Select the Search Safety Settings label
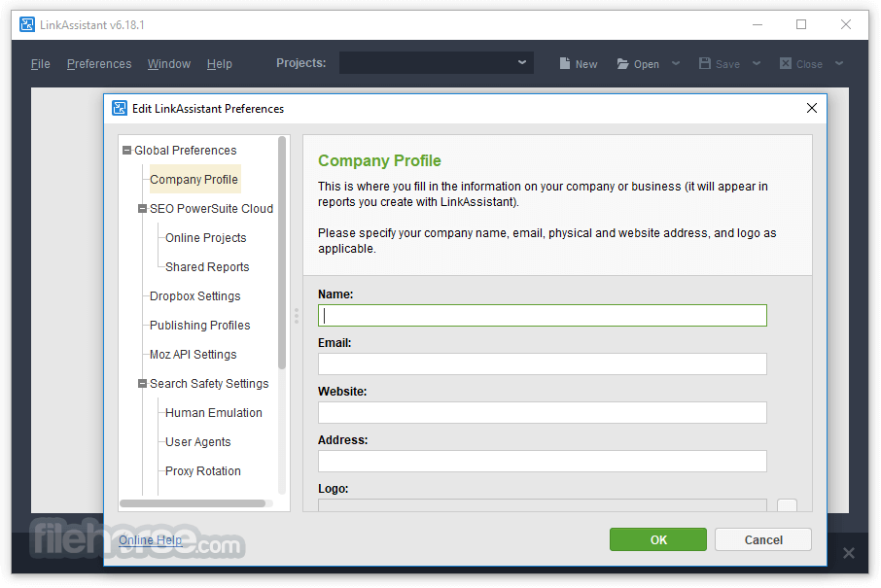Image resolution: width=881 pixels, height=588 pixels. tap(209, 384)
